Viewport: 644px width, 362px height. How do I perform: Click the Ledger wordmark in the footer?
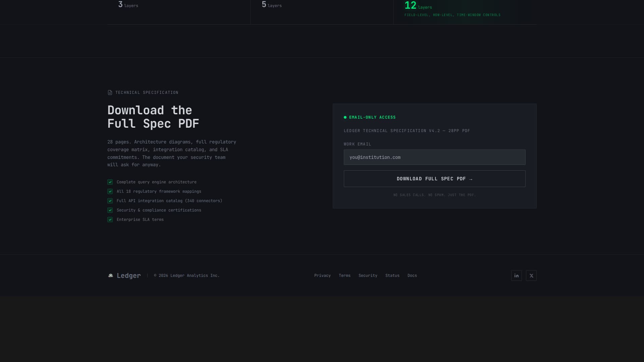128,276
